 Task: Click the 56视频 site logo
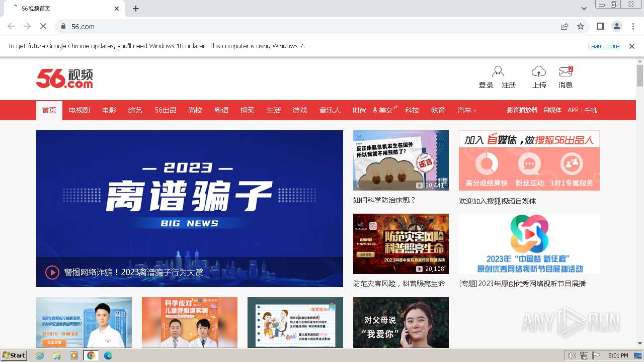coord(64,78)
